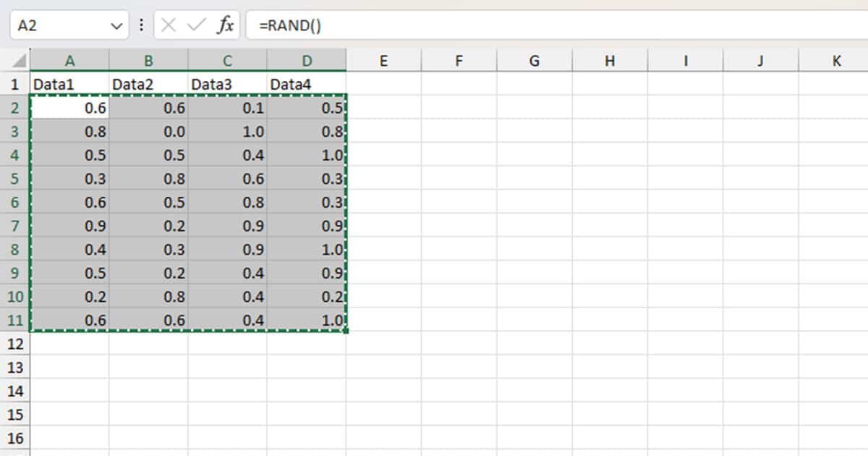Click the Select All triangle above row 1

tap(18, 61)
